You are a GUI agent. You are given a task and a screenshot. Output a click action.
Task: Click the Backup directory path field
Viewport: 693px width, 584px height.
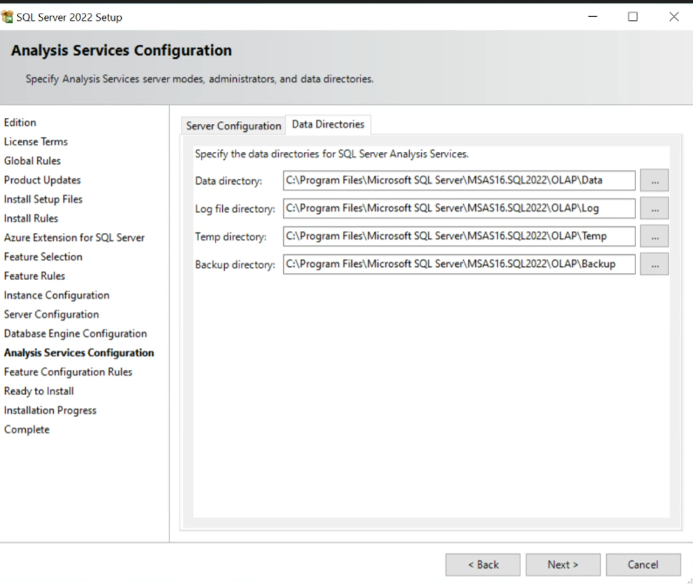tap(459, 264)
